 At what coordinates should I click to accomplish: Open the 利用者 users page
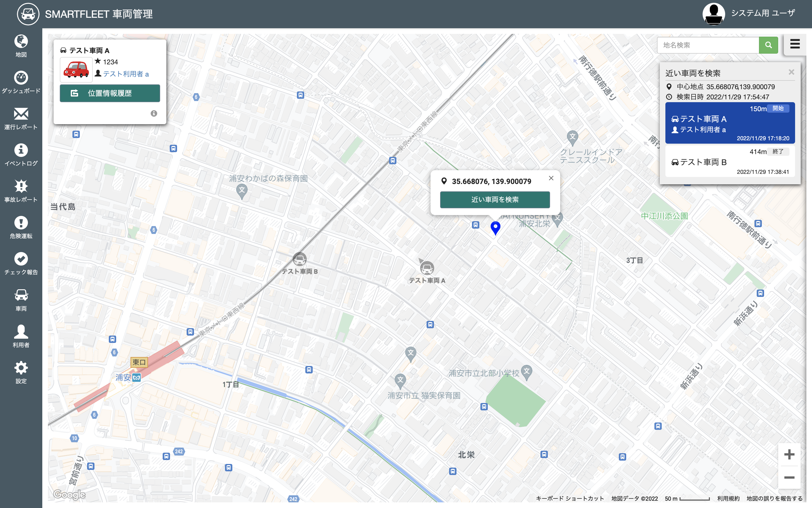pyautogui.click(x=21, y=337)
